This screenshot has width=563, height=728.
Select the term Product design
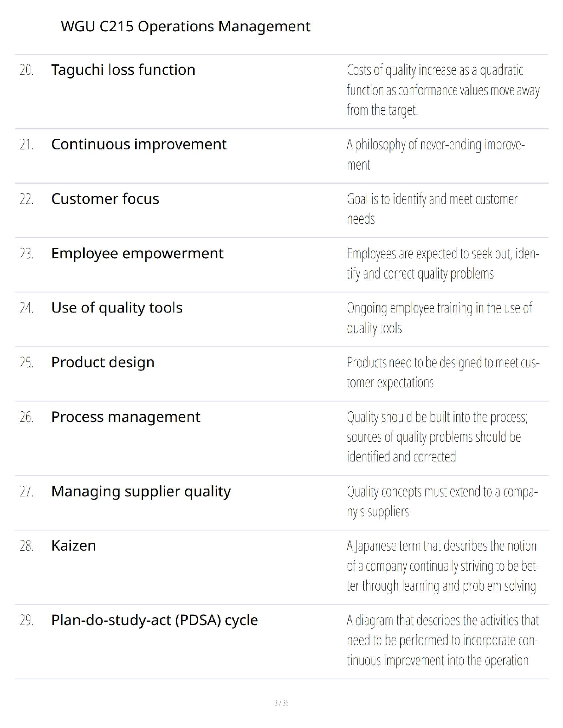[x=103, y=363]
